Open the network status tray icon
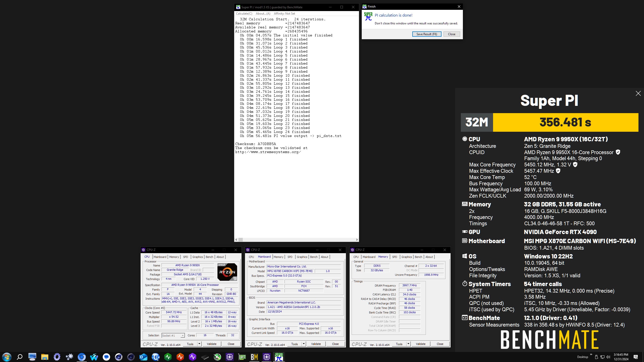The width and height of the screenshot is (644, 362). tap(602, 357)
